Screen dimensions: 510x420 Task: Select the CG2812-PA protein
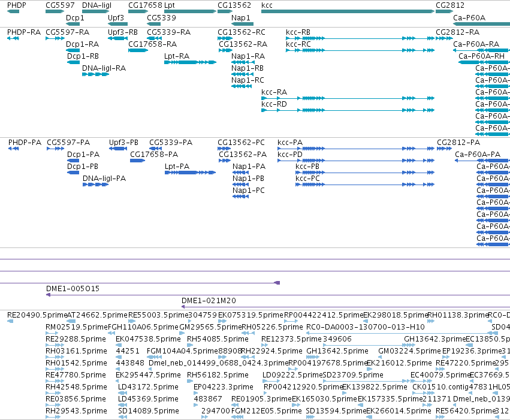pyautogui.click(x=444, y=149)
